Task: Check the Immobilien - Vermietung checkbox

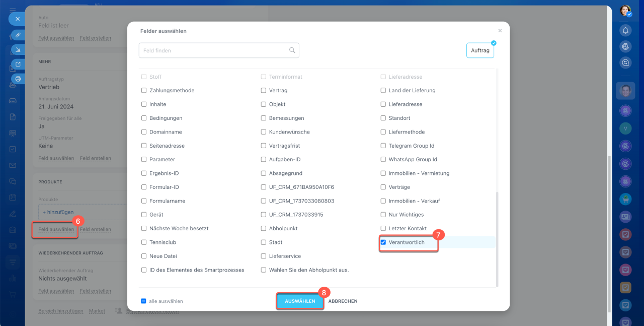Action: 383,173
